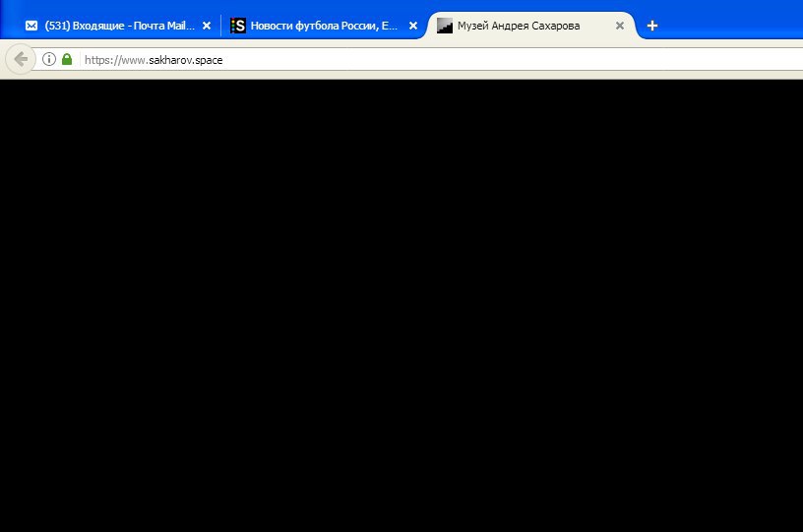Close the Музей Андрея Сахарова tab

pos(620,26)
